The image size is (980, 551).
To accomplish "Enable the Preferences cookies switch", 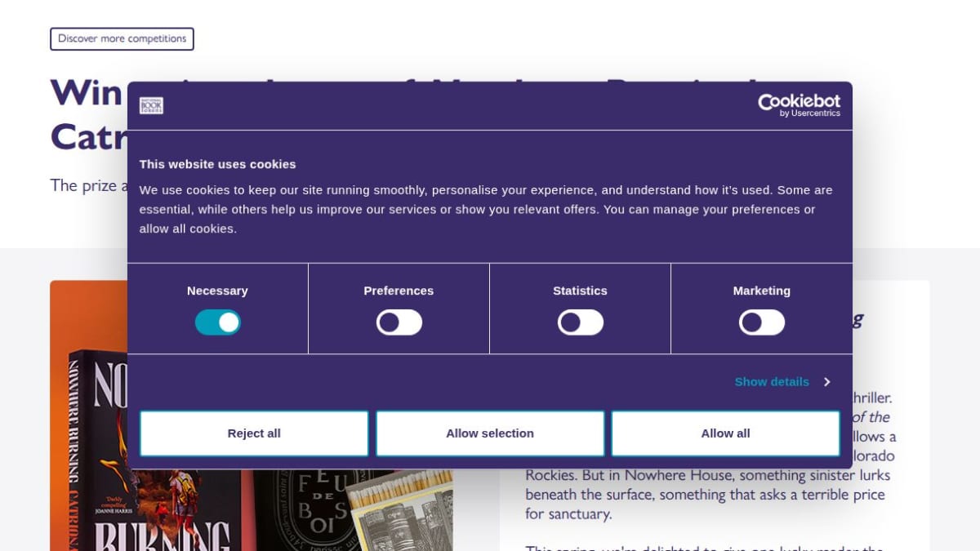I will click(x=399, y=322).
